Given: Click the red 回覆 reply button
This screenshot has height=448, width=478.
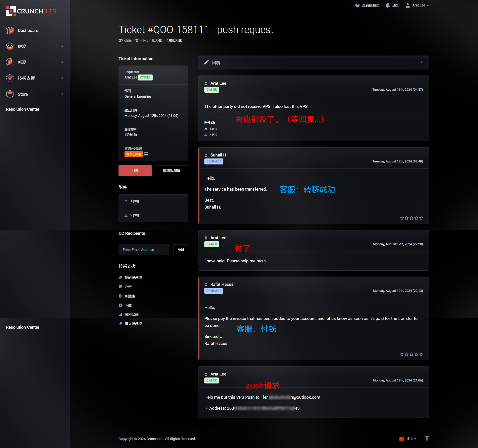Looking at the screenshot, I should click(x=135, y=171).
